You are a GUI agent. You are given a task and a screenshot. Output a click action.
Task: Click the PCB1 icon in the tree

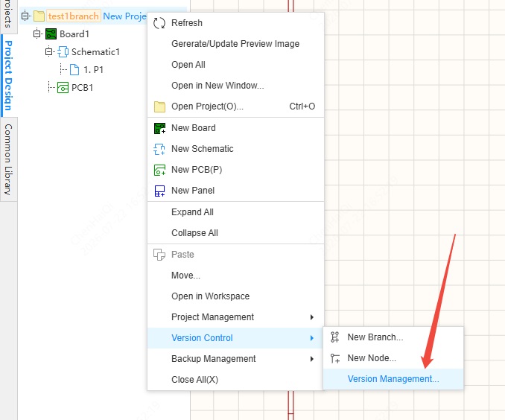click(63, 88)
